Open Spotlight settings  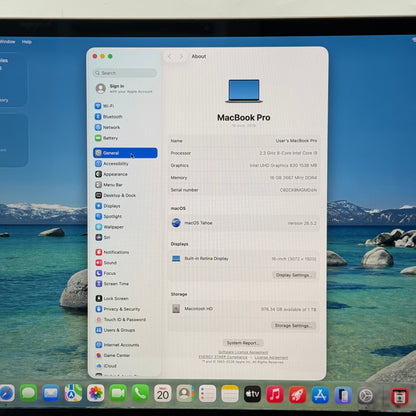[125, 216]
